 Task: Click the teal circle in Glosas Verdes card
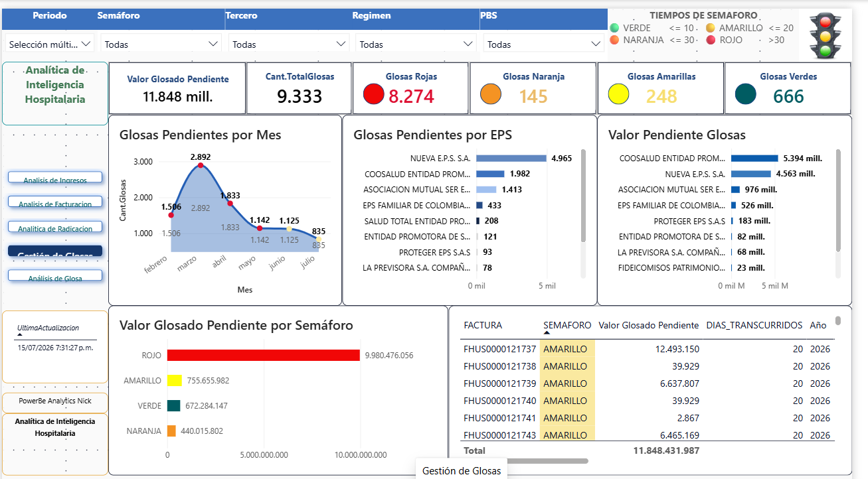746,94
